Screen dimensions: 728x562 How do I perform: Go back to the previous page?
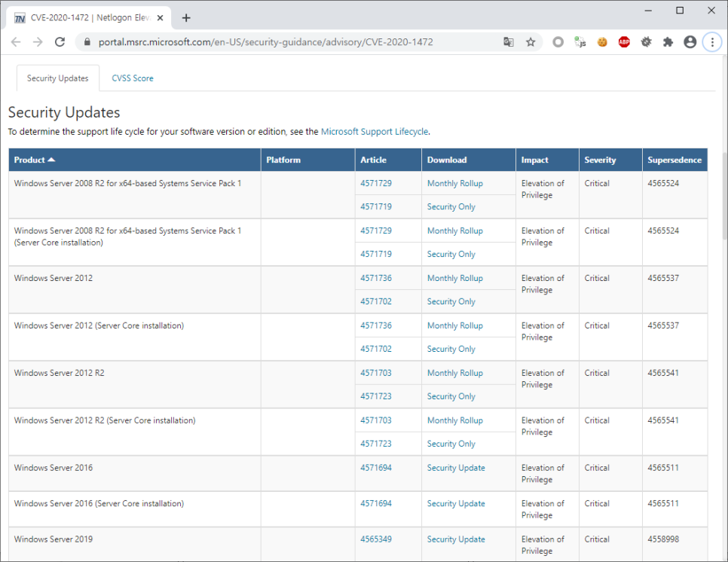[16, 42]
